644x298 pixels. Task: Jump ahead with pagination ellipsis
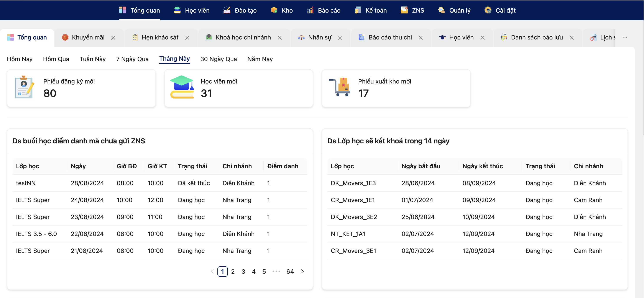tap(276, 271)
